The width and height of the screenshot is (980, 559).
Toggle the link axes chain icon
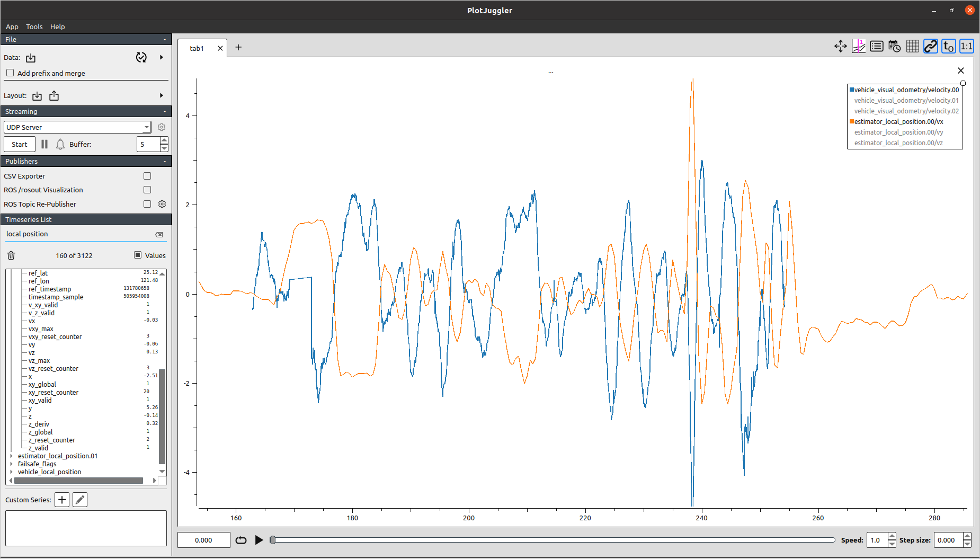(x=930, y=47)
